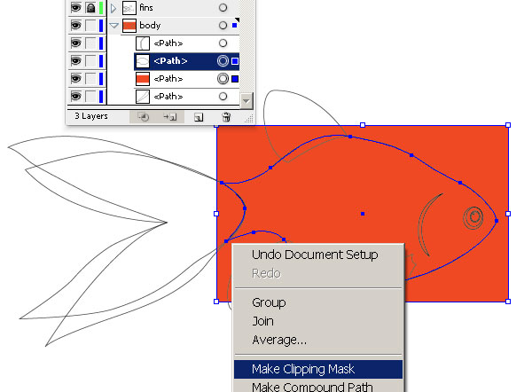Collapse the body layer
532x392 pixels.
tap(114, 26)
